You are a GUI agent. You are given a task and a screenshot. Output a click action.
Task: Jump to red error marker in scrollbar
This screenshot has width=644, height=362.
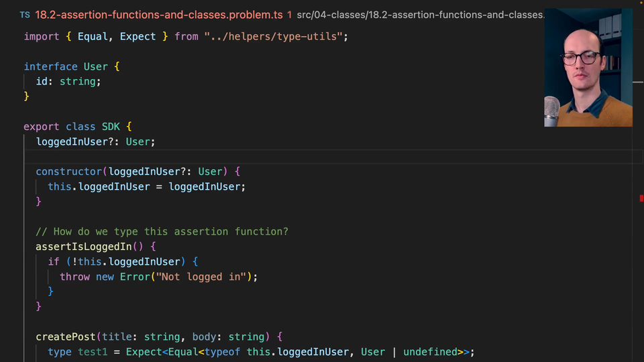click(641, 198)
